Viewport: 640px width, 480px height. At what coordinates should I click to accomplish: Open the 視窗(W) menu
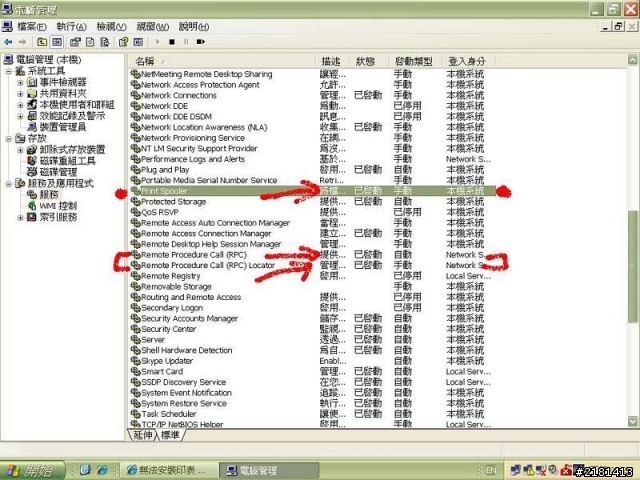pyautogui.click(x=153, y=27)
